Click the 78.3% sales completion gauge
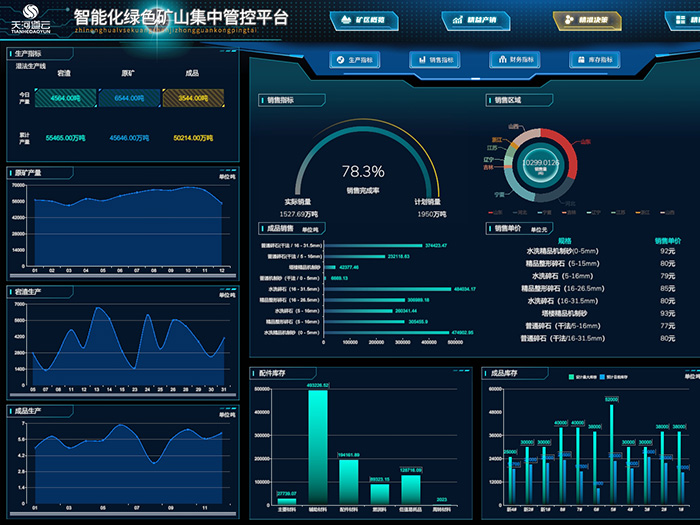 point(363,171)
